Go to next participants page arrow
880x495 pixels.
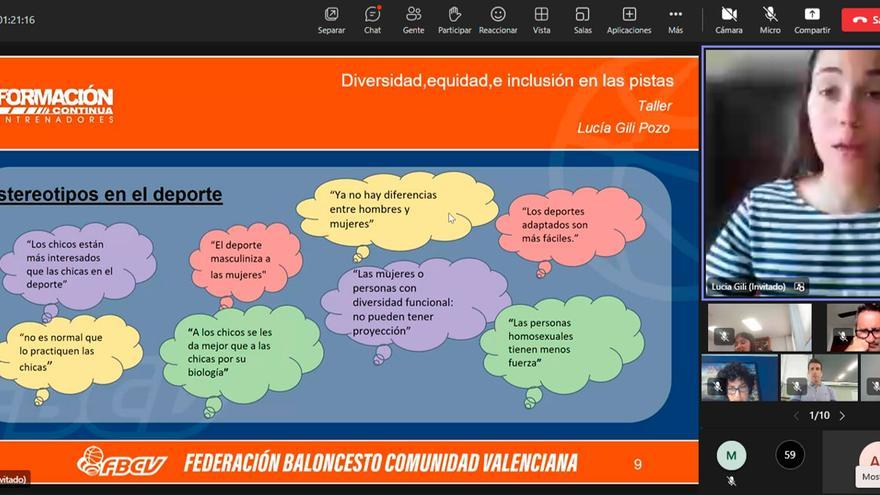tap(842, 416)
